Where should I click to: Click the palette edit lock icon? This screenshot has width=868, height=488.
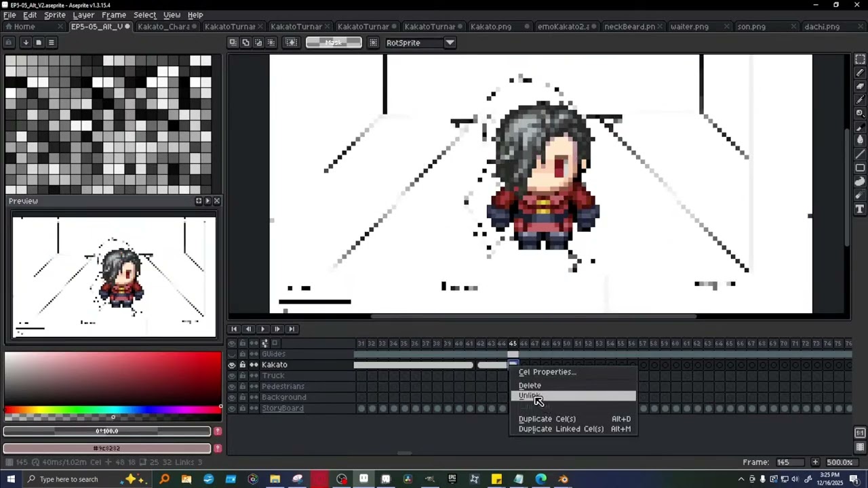[x=9, y=43]
